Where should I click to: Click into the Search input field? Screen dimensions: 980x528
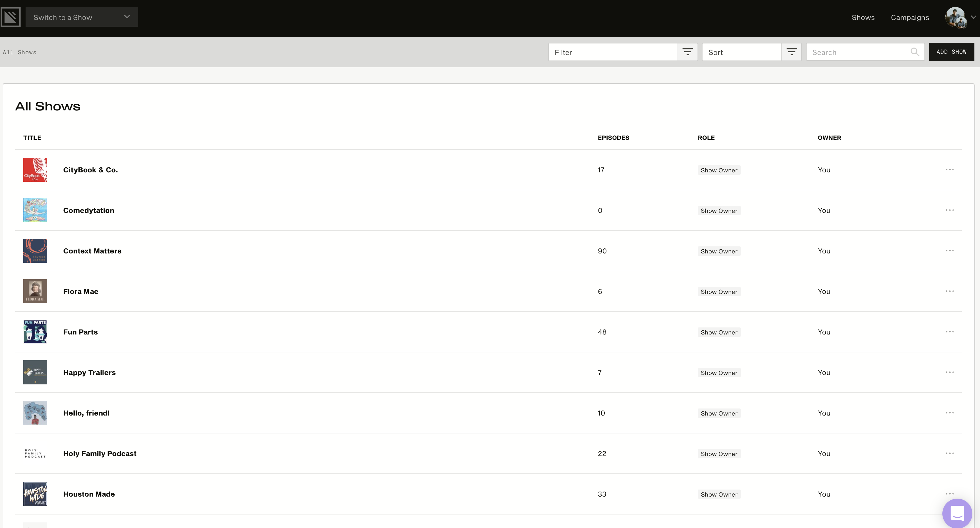858,52
